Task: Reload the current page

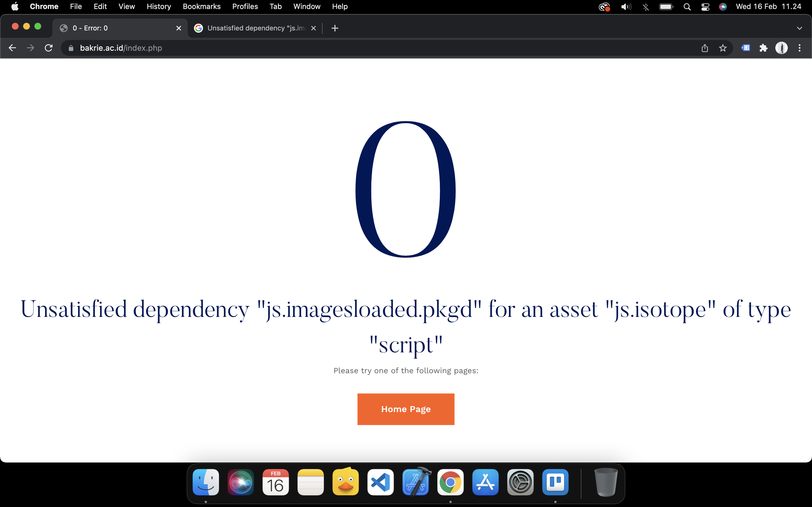Action: click(x=49, y=48)
